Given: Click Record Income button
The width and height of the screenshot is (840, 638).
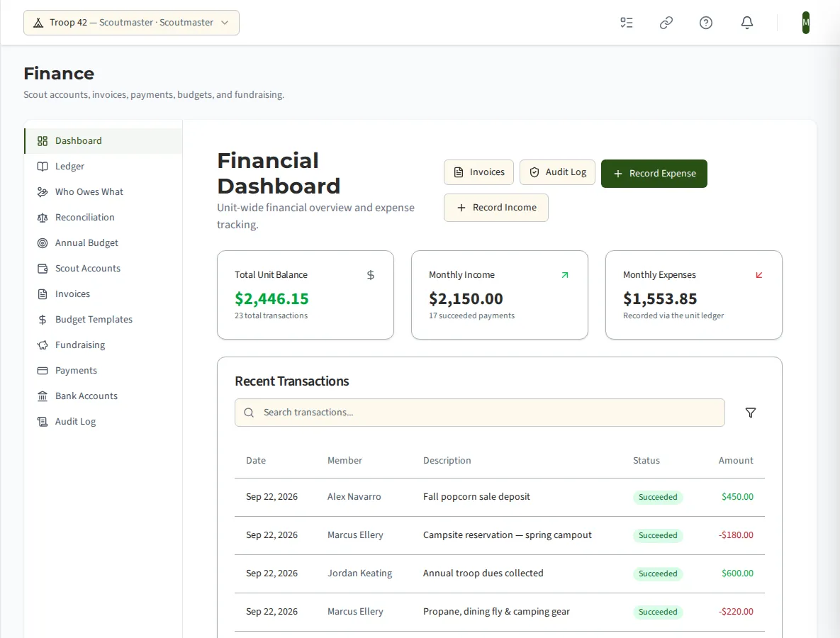Looking at the screenshot, I should 495,208.
